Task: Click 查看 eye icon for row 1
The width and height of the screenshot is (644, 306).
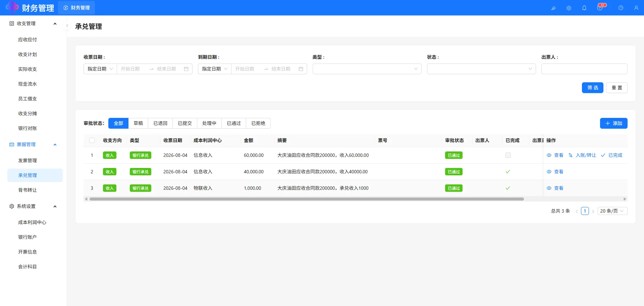Action: coord(549,155)
